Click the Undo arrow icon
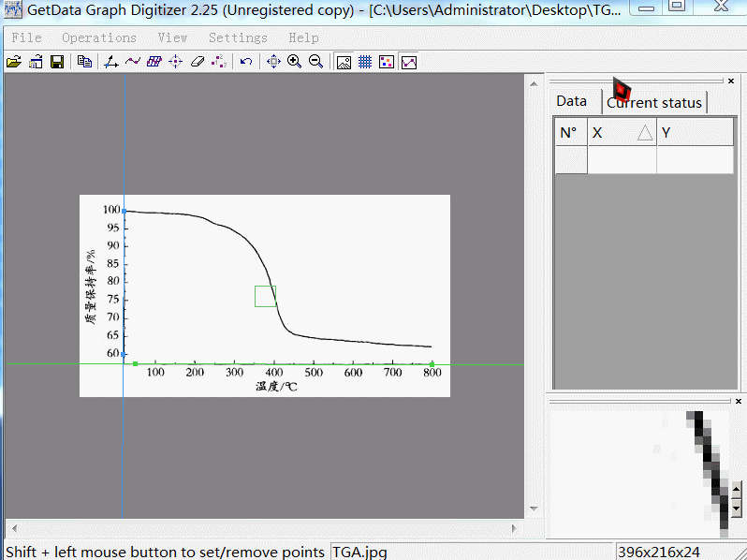747x560 pixels. (246, 62)
